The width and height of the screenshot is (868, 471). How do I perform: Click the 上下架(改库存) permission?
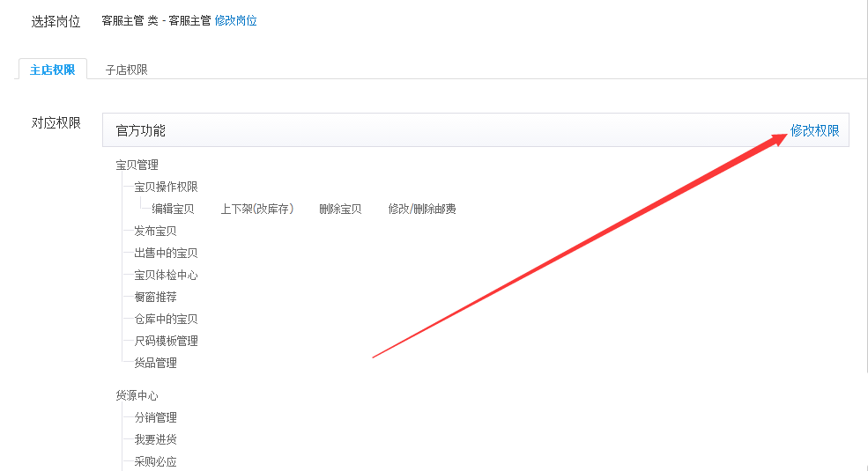(x=257, y=209)
